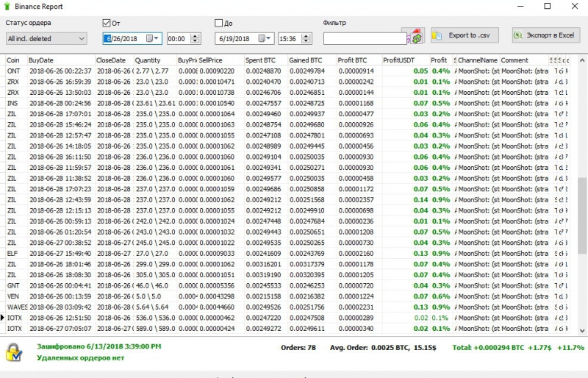Enable the От date checkbox
The width and height of the screenshot is (588, 378).
(106, 24)
